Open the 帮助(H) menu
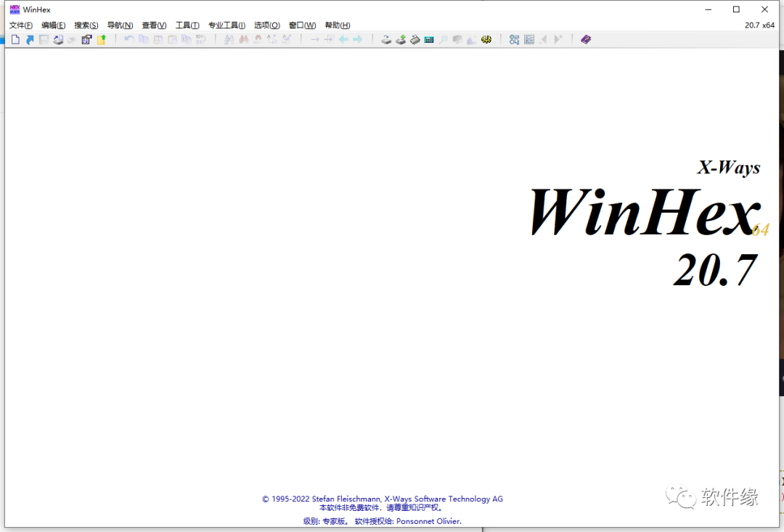Viewport: 784px width, 532px height. [337, 25]
